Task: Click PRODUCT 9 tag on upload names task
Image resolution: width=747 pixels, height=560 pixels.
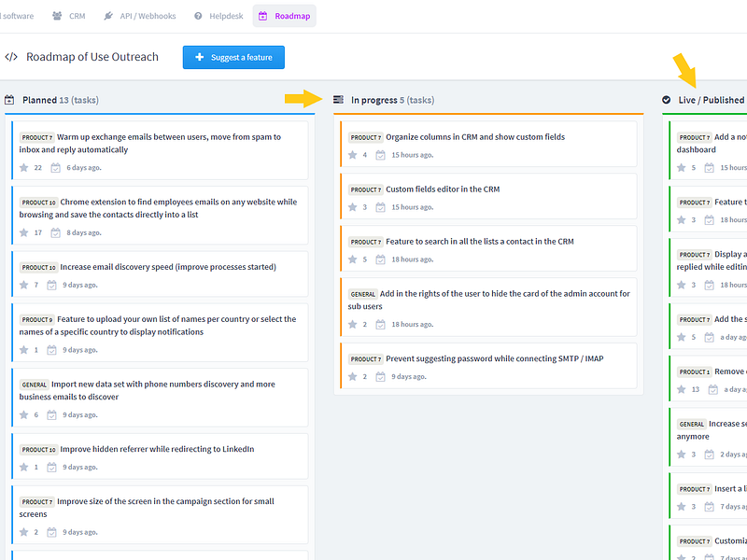Action: point(36,319)
